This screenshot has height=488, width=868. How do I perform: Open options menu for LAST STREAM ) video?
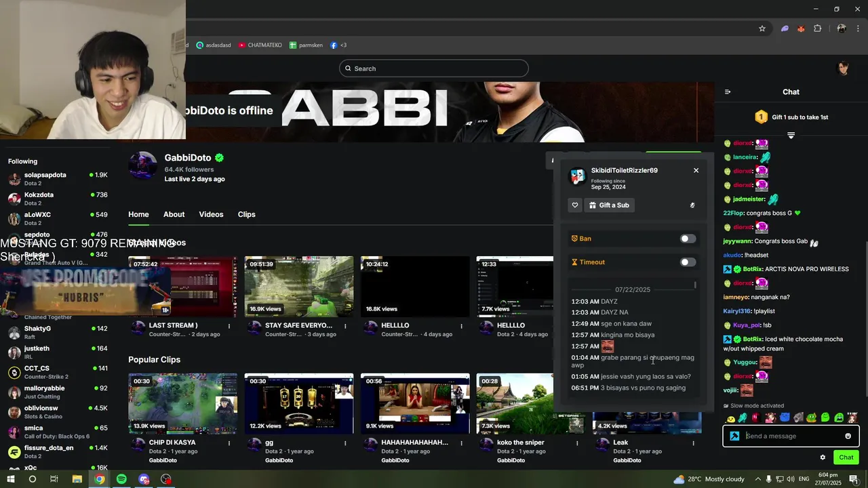tap(229, 326)
